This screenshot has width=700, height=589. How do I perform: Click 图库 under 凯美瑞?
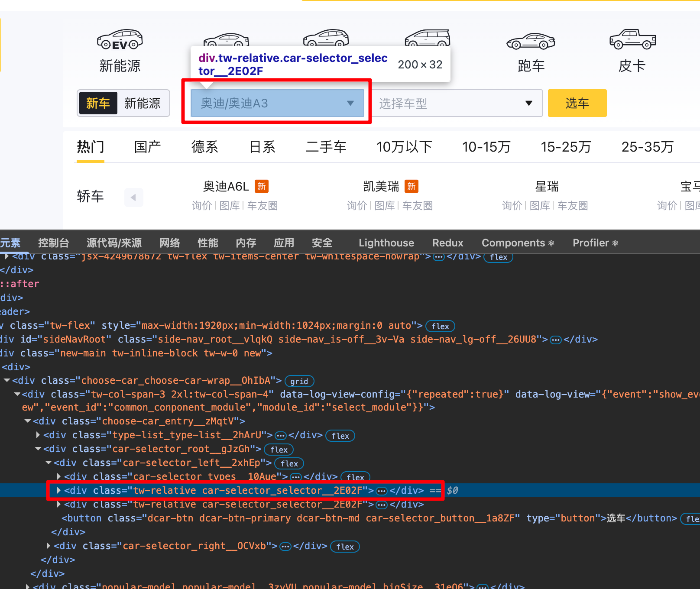click(385, 206)
